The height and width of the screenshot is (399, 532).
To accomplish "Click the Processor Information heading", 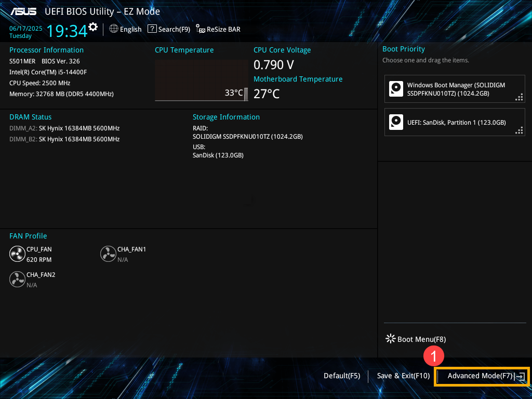I will (46, 50).
